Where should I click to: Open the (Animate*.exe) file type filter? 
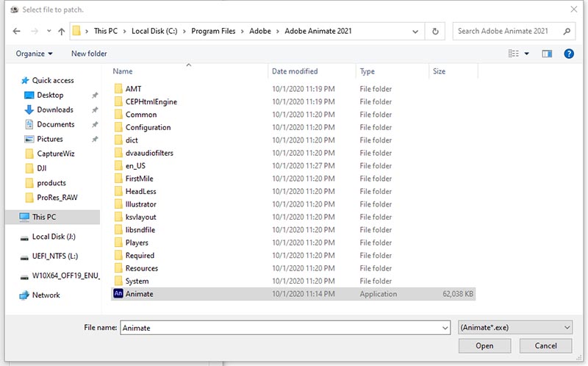[515, 328]
